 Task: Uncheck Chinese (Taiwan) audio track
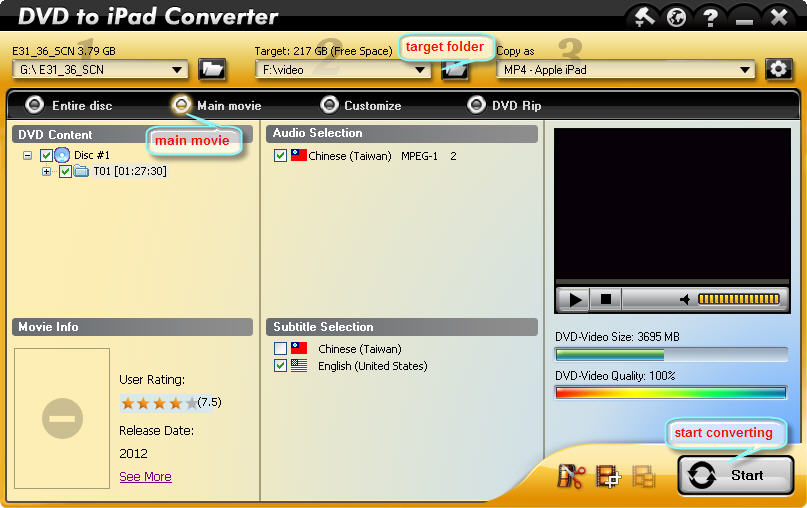click(280, 155)
